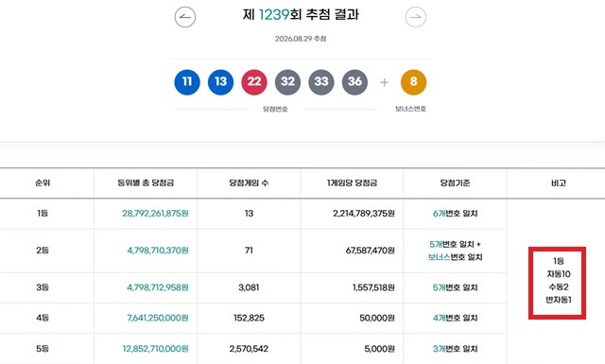Screen dimensions: 605x364
Task: Click the 당첨번호 label
Action: (x=275, y=110)
